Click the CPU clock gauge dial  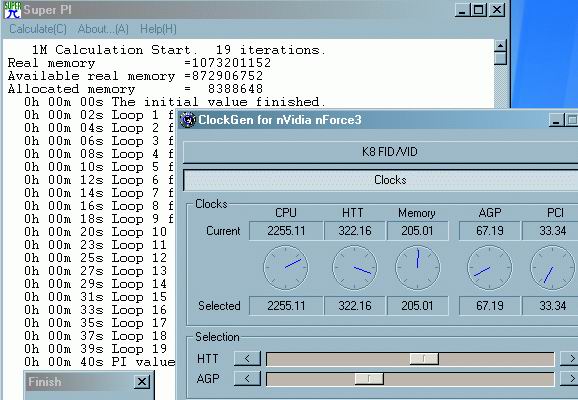click(x=286, y=268)
